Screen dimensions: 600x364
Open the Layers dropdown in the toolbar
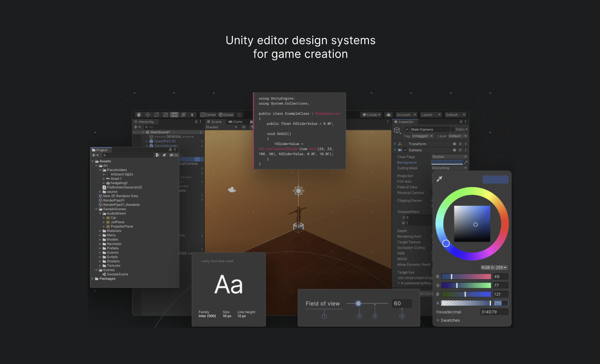point(431,115)
